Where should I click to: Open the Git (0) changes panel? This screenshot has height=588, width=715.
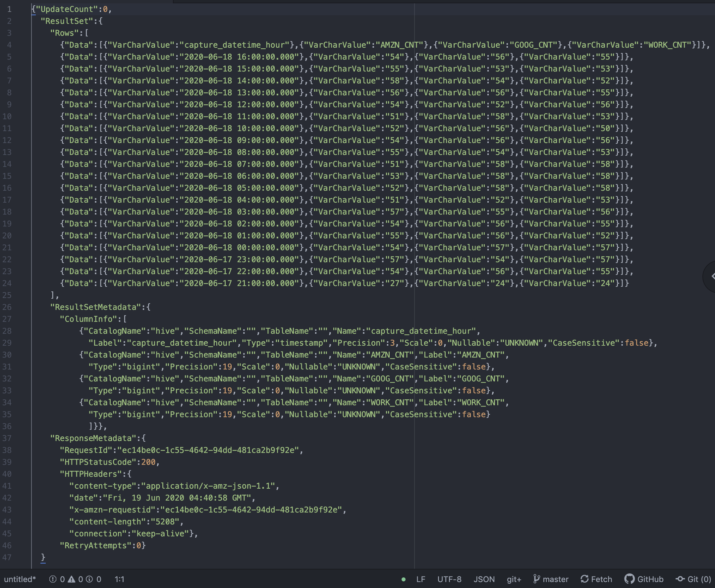tap(693, 579)
